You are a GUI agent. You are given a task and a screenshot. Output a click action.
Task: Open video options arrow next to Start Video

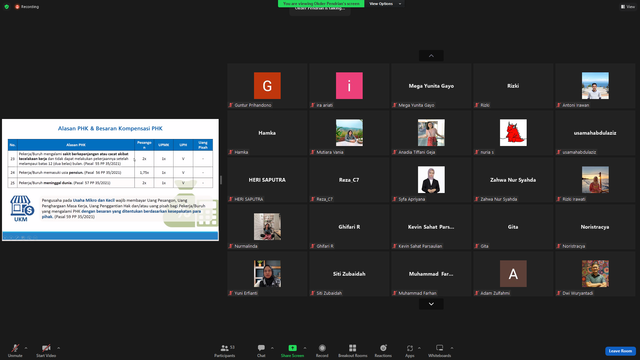(x=58, y=348)
